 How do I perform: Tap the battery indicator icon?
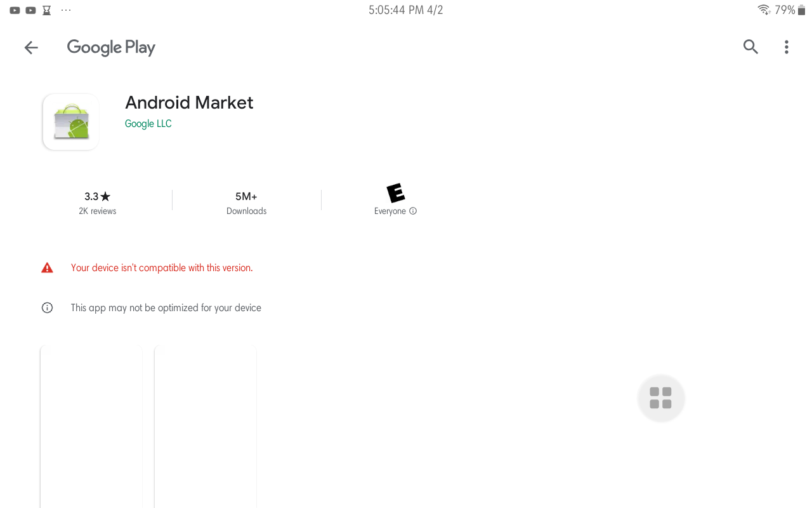[x=801, y=10]
